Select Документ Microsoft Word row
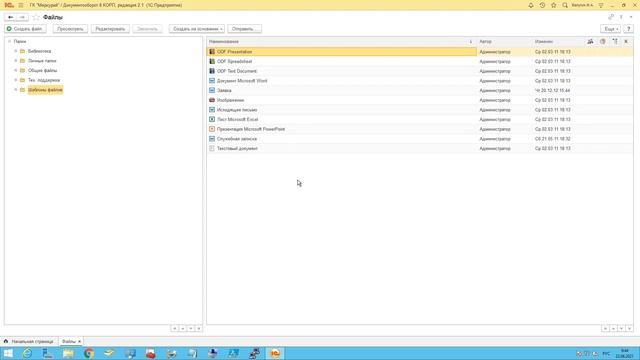 coord(420,81)
